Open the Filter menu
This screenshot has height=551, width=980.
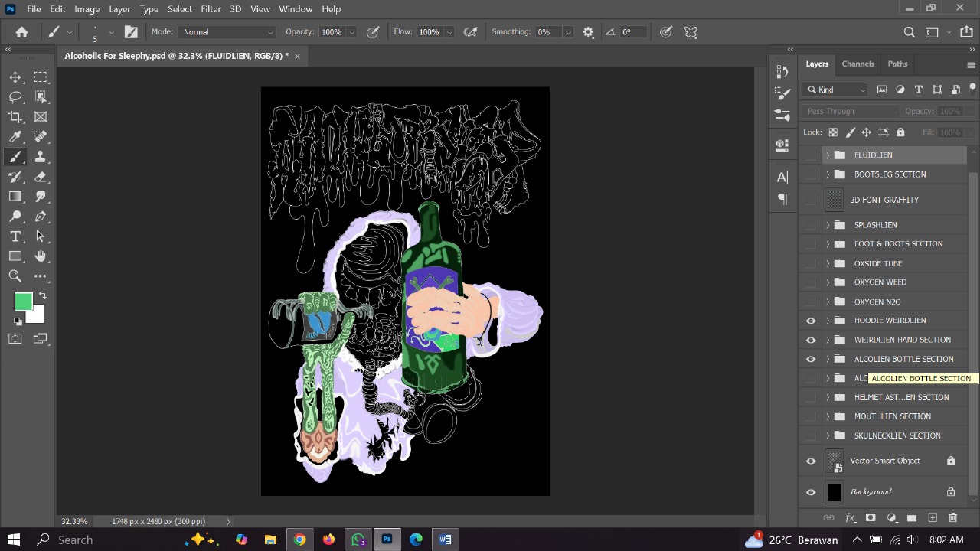(x=210, y=8)
